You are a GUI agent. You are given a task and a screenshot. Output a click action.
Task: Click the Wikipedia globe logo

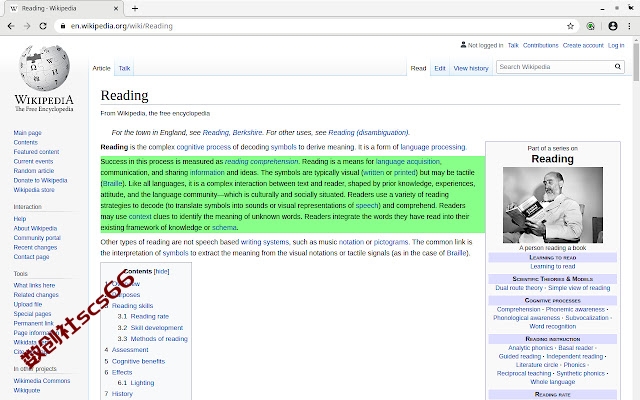click(44, 68)
